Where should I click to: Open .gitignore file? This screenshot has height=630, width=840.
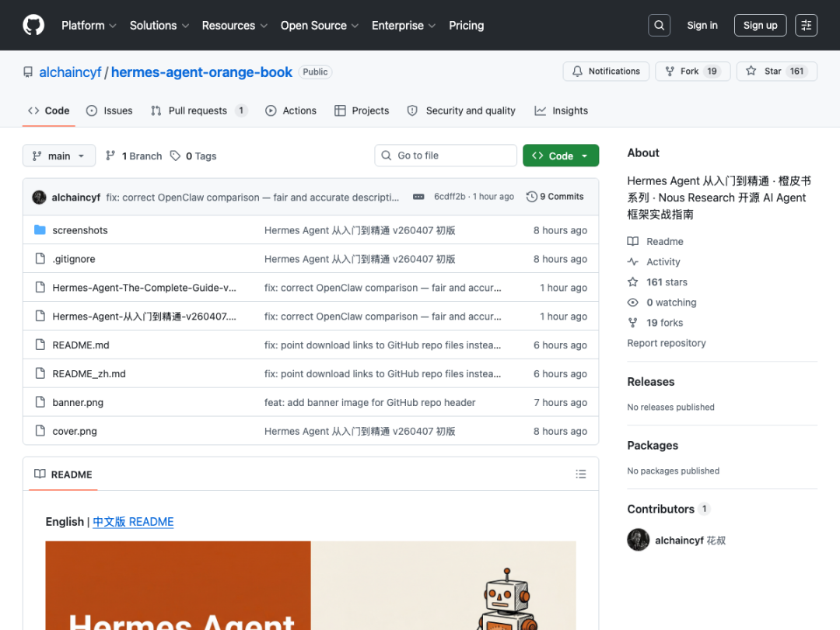tap(74, 259)
